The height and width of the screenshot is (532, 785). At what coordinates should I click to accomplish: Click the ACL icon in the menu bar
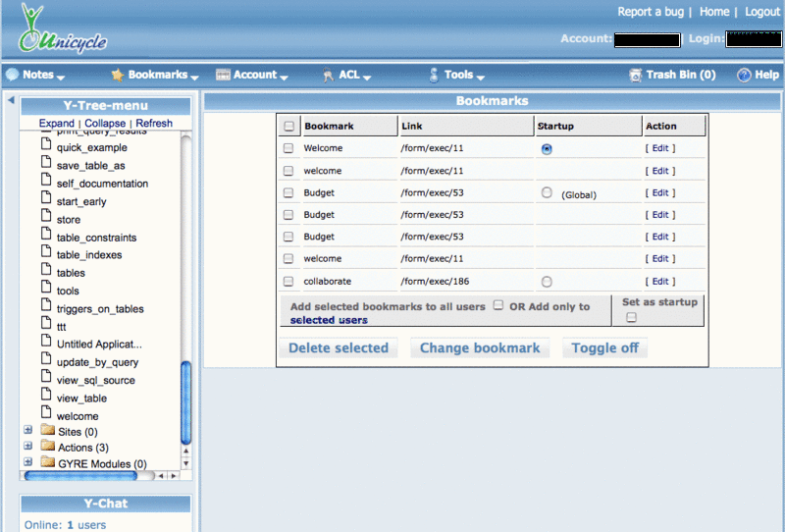click(x=329, y=75)
